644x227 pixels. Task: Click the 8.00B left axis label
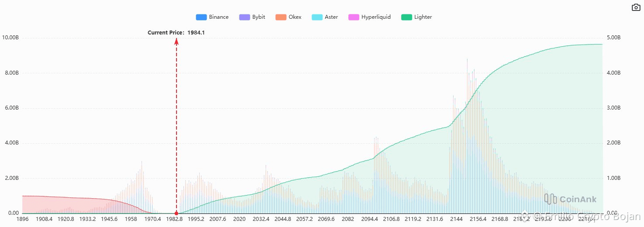12,73
